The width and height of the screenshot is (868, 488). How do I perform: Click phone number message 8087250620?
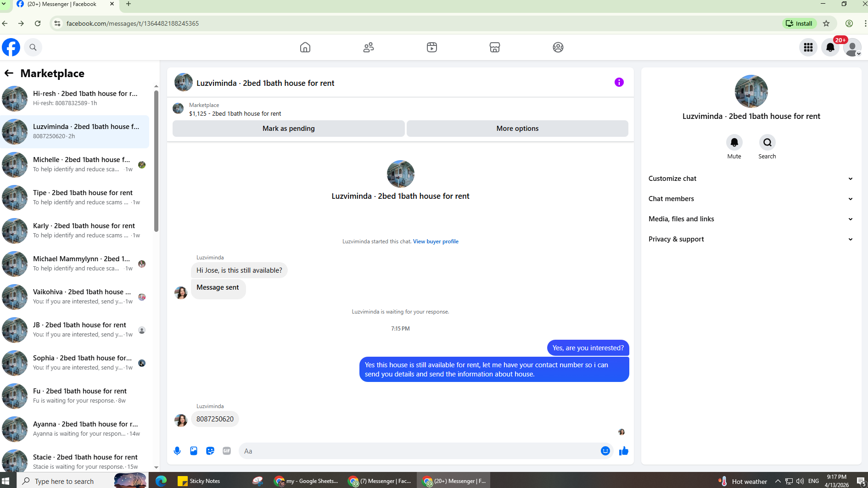pyautogui.click(x=215, y=419)
